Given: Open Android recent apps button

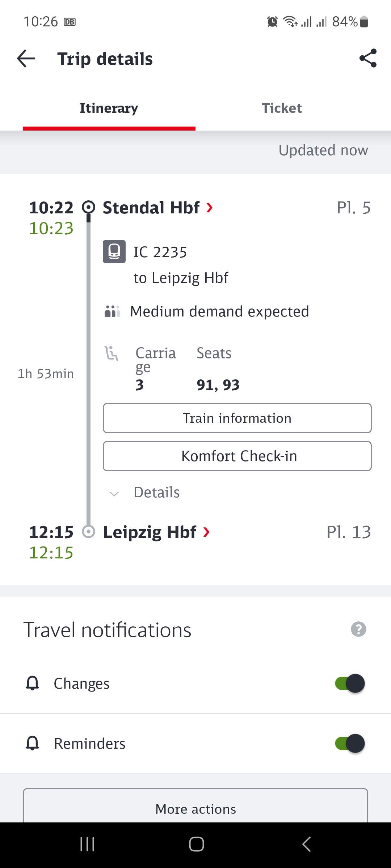Looking at the screenshot, I should point(87,844).
